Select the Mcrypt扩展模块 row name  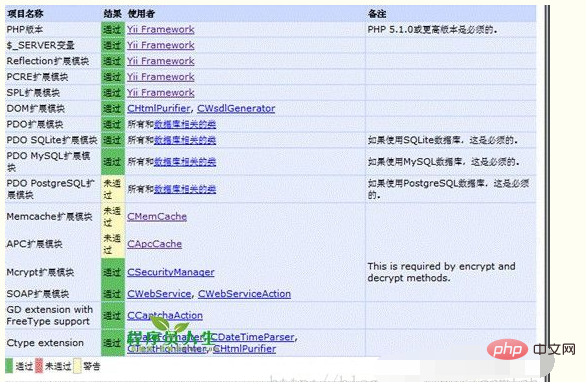(x=40, y=272)
